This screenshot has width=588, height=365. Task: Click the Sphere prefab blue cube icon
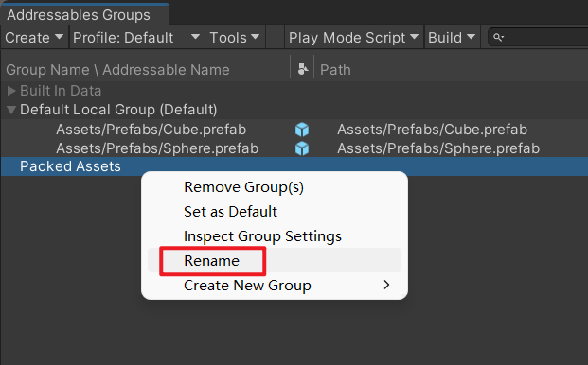coord(302,148)
